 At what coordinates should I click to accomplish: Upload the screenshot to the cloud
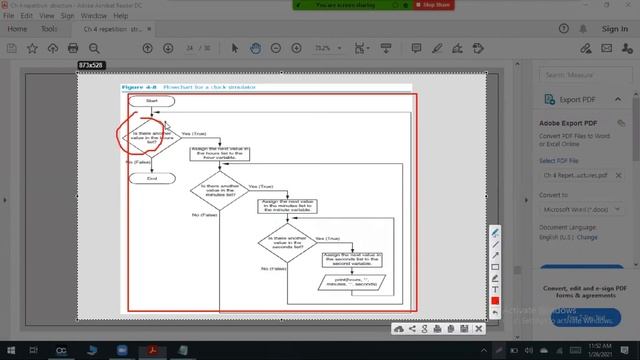[399, 329]
